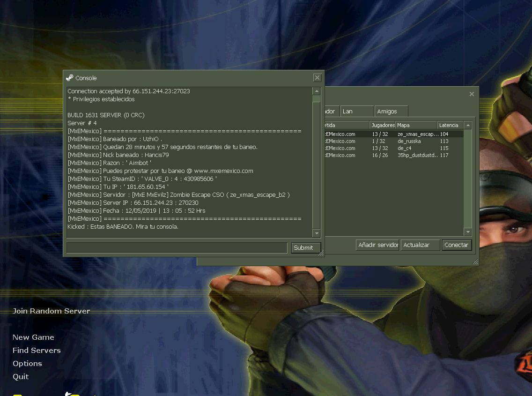Open the Amigos tab

391,112
